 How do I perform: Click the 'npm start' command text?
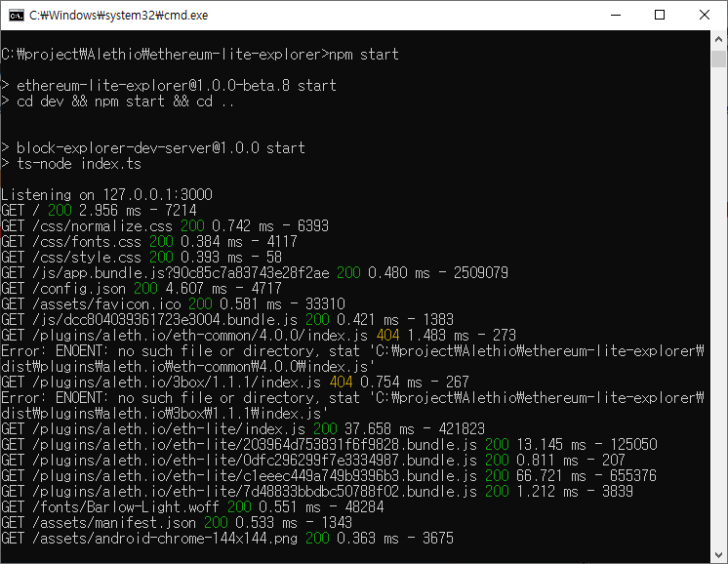[364, 55]
